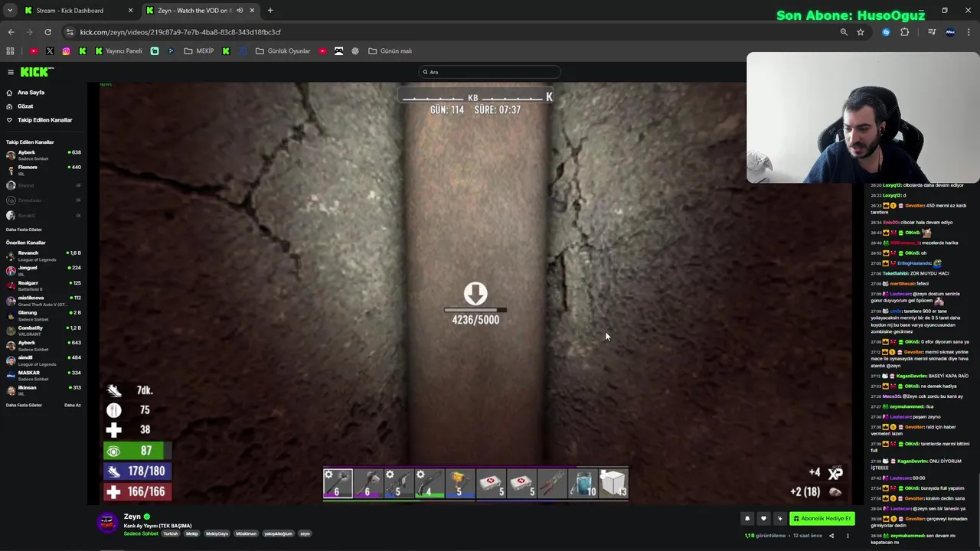The width and height of the screenshot is (980, 551).
Task: Open CombatRy VALORANT channel
Action: pyautogui.click(x=44, y=330)
